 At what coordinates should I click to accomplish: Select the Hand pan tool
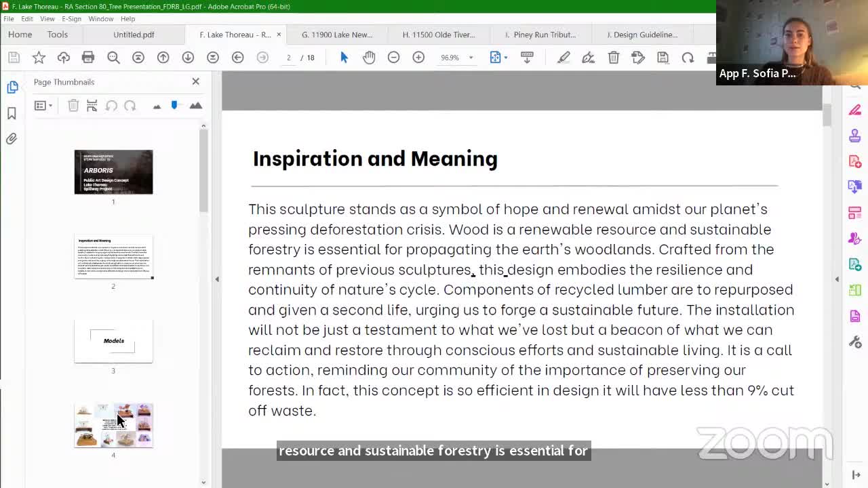(369, 58)
